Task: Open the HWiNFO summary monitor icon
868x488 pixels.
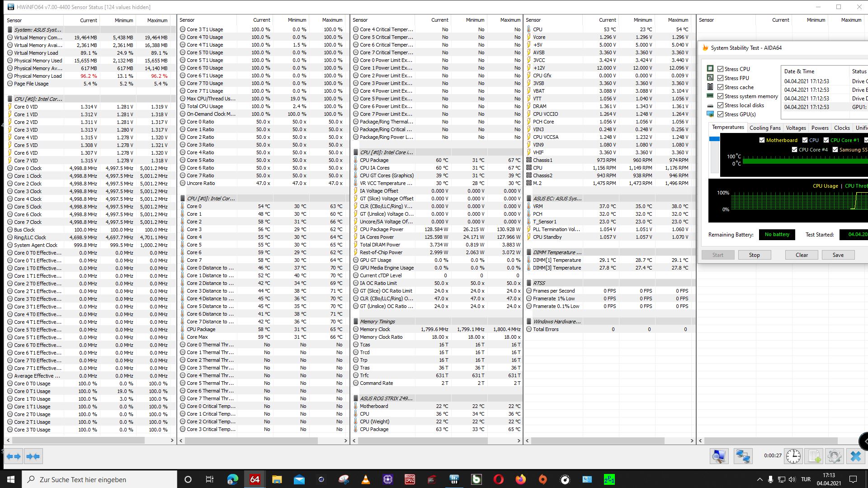Action: [719, 456]
